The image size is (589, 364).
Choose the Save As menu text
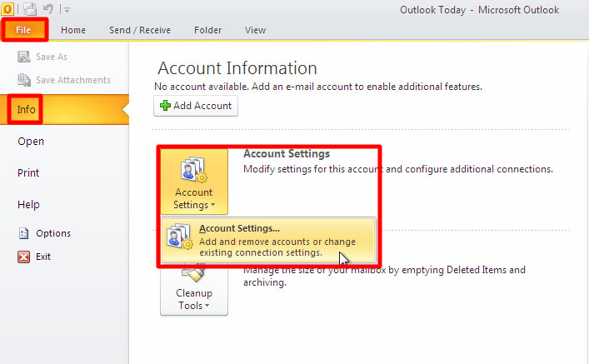[52, 57]
